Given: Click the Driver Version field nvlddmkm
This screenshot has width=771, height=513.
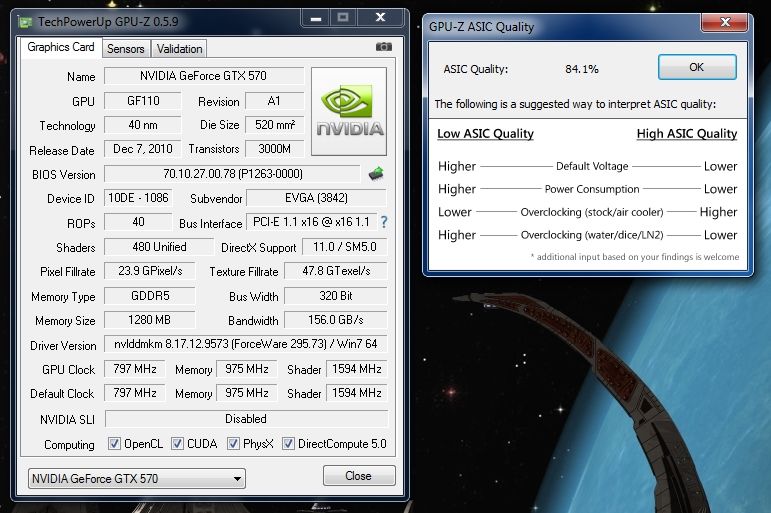Looking at the screenshot, I should (x=246, y=344).
